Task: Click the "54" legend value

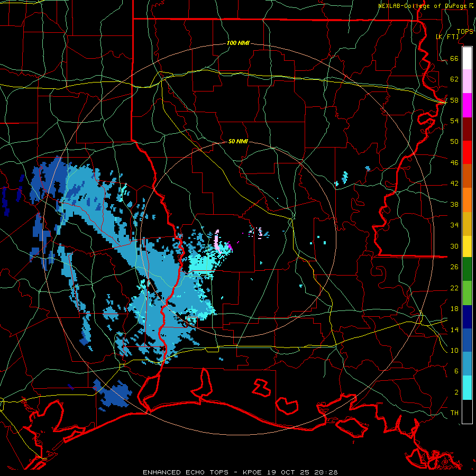Action: tap(454, 121)
